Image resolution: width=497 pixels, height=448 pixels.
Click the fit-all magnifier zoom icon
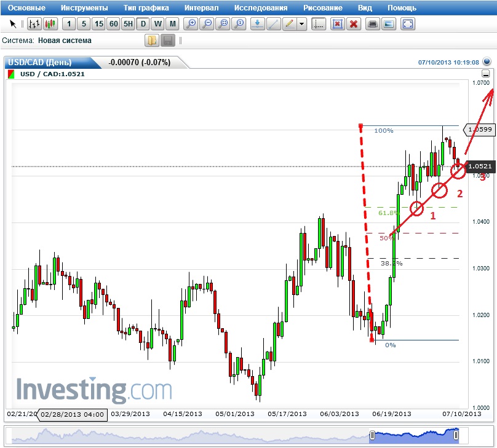click(x=223, y=24)
